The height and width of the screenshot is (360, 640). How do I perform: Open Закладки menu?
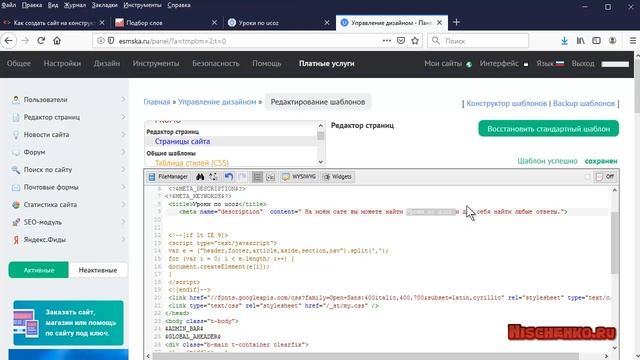[x=104, y=5]
